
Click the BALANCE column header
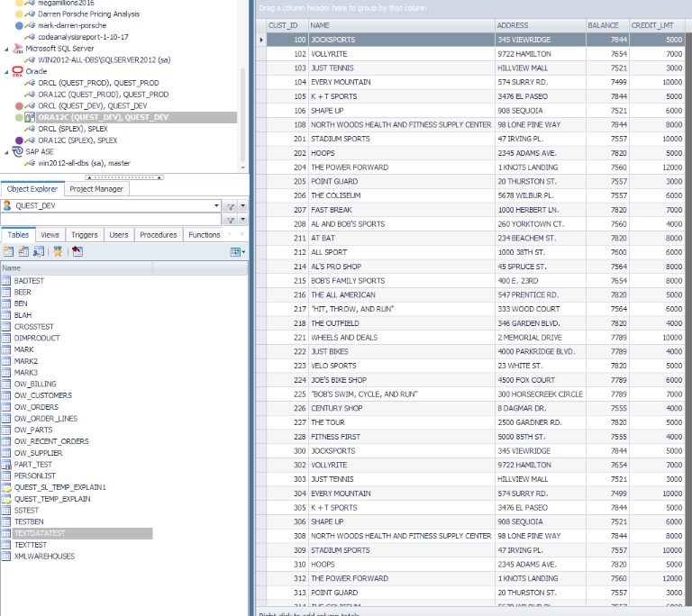pyautogui.click(x=604, y=25)
